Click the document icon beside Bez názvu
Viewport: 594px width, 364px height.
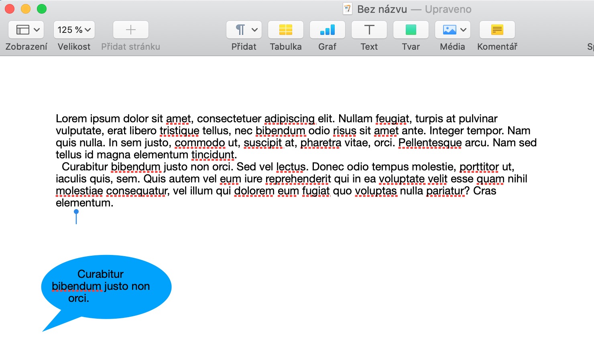(x=348, y=9)
